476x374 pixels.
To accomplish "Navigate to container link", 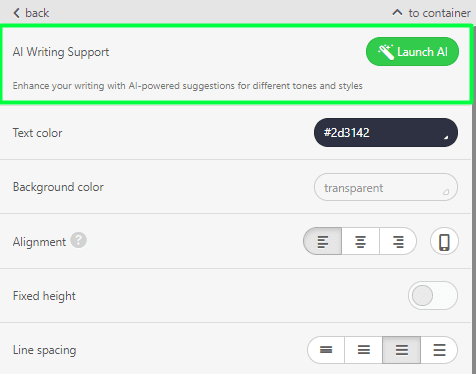I will (x=431, y=13).
